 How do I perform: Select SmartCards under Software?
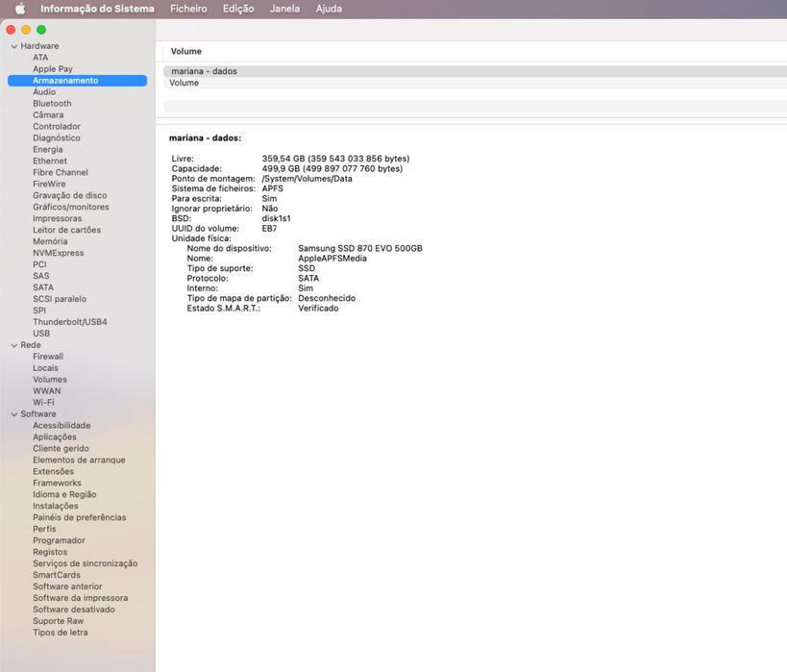click(57, 575)
